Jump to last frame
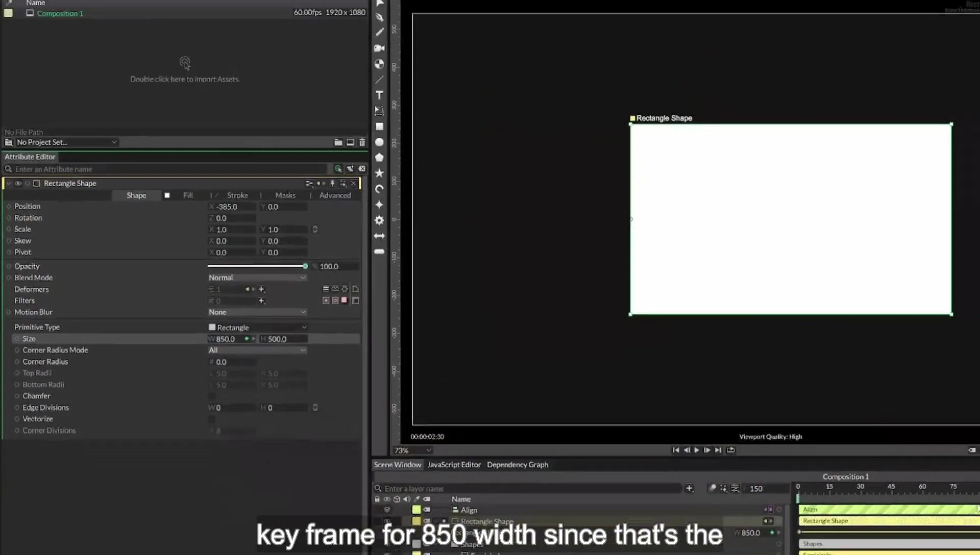Screen dimensions: 980x555 coord(718,450)
